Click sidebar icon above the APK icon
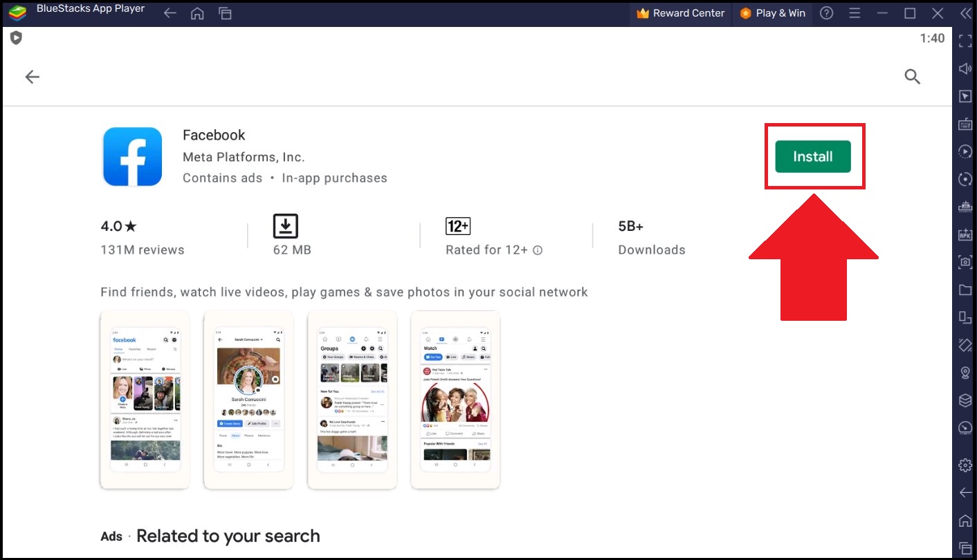977x560 pixels. [x=965, y=207]
